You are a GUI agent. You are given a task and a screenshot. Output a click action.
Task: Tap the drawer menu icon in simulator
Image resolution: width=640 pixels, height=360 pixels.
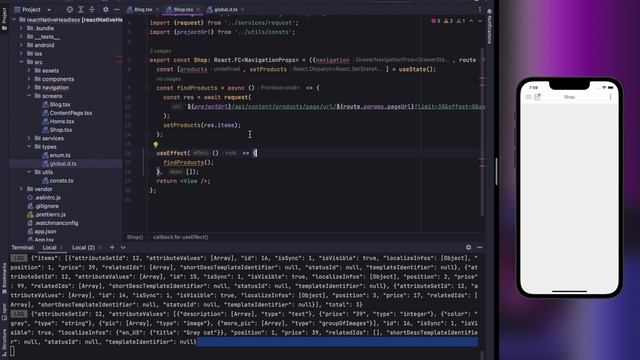coord(528,97)
